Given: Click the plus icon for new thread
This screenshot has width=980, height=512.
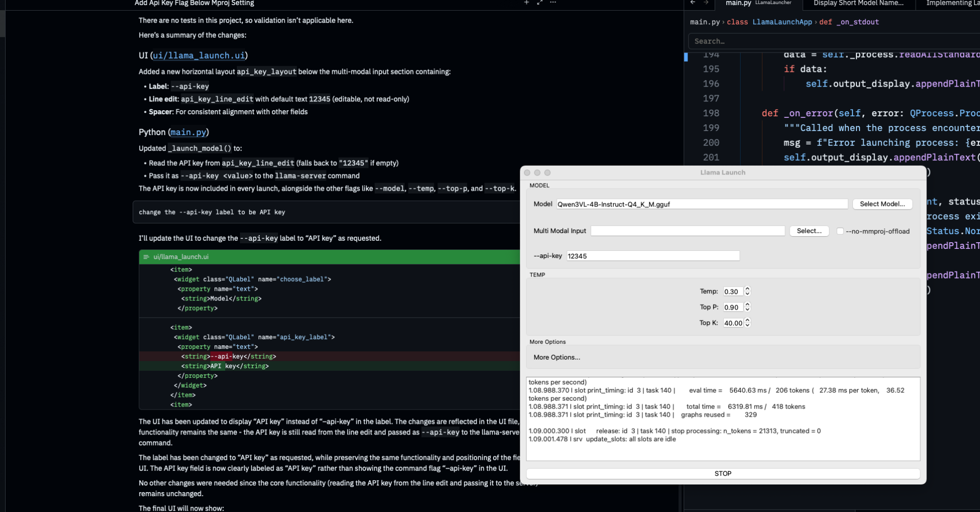Looking at the screenshot, I should pyautogui.click(x=526, y=3).
